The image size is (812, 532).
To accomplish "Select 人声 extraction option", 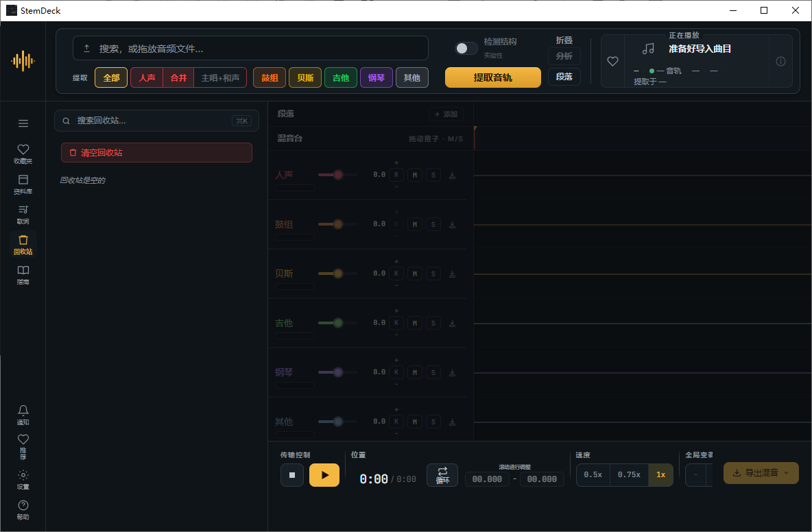I will click(147, 77).
